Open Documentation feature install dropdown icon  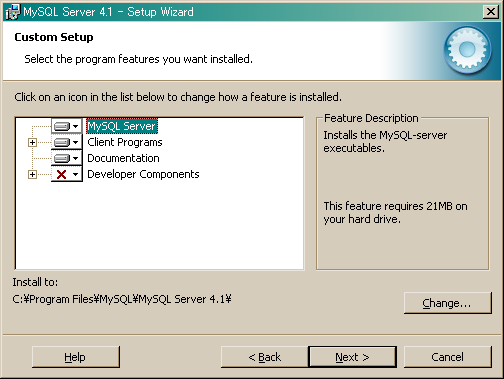coord(66,158)
